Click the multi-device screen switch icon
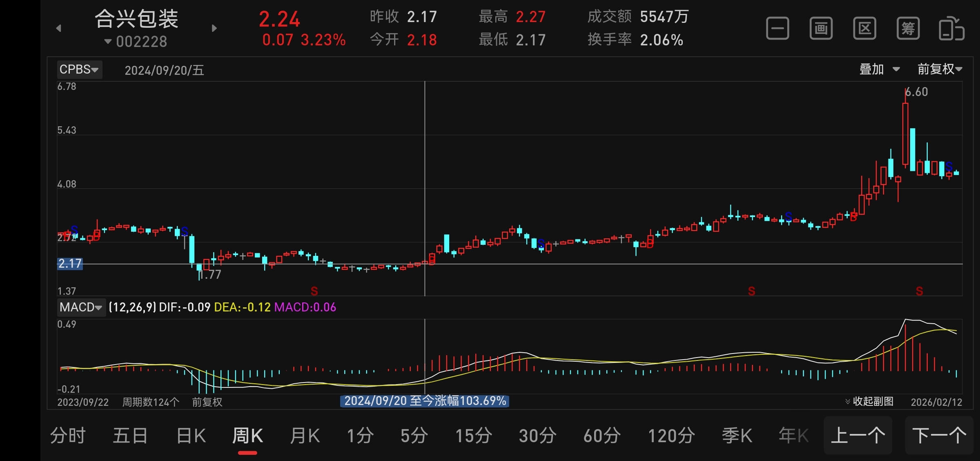980x461 pixels. coord(951,29)
